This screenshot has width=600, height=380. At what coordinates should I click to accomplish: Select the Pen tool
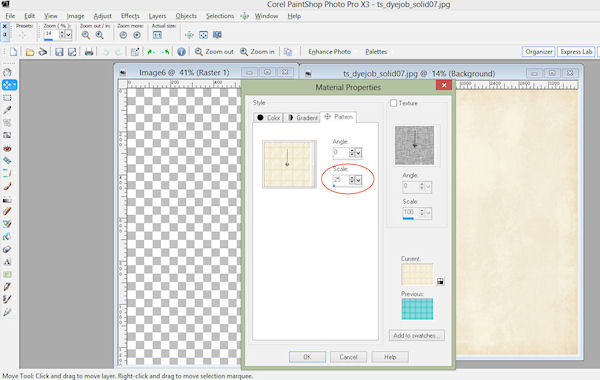(x=7, y=287)
